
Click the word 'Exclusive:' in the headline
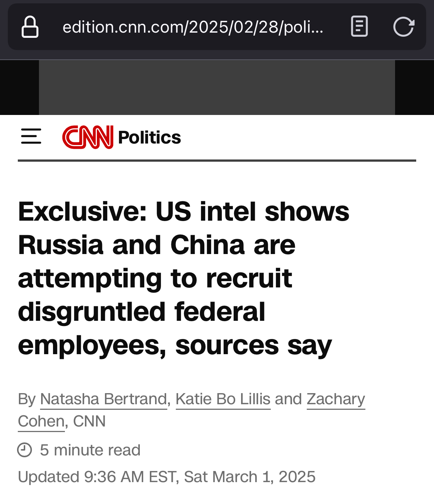82,212
